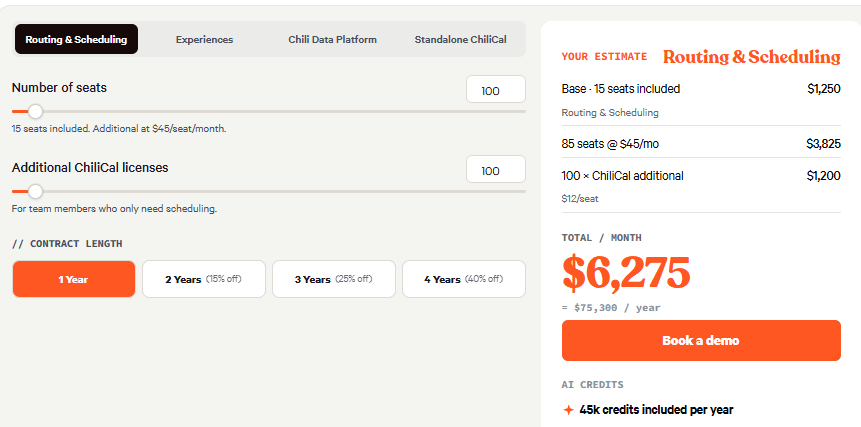Select the 4 Years 40% off contract
The width and height of the screenshot is (861, 427).
pos(464,279)
